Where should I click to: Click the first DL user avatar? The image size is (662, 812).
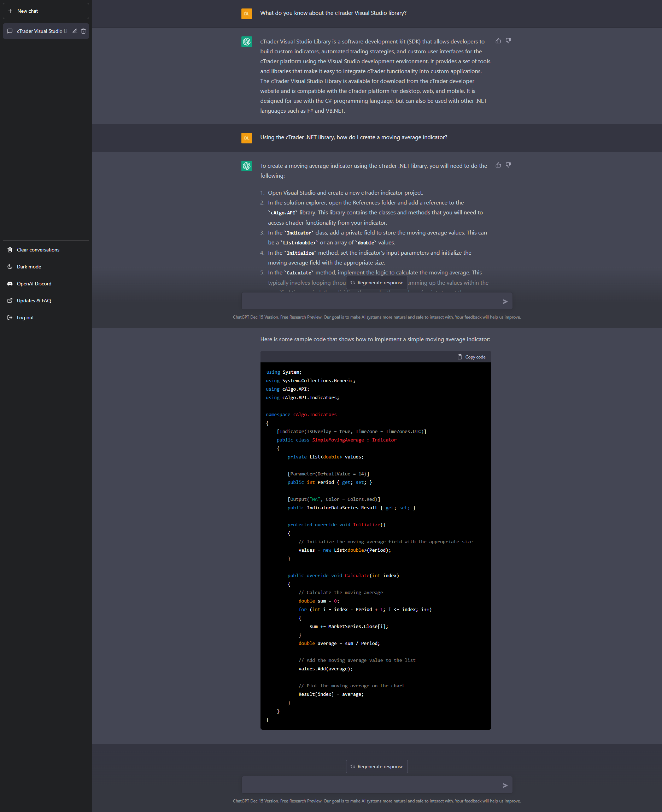coord(247,14)
